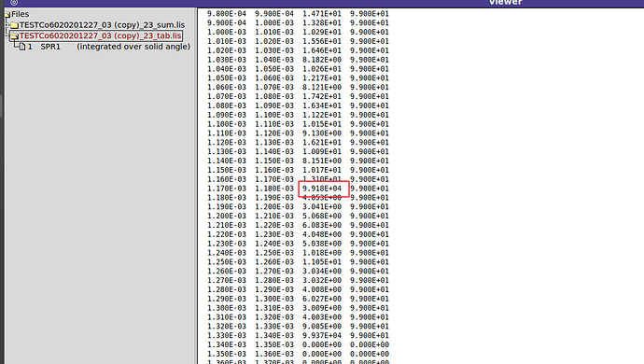Click the first 0.000E+00 row starting with 1.340E-03
Screen dimensions: 644x364
click(298, 344)
